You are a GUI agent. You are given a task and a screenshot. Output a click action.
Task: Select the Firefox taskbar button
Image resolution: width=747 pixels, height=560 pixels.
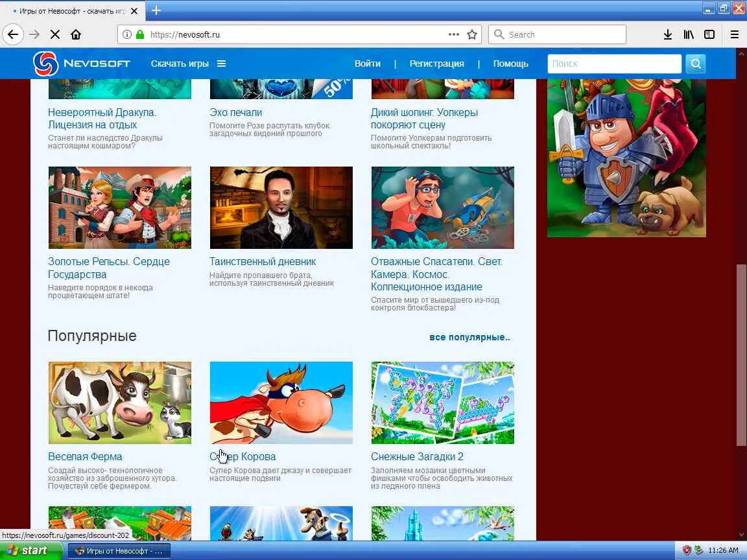(x=119, y=551)
